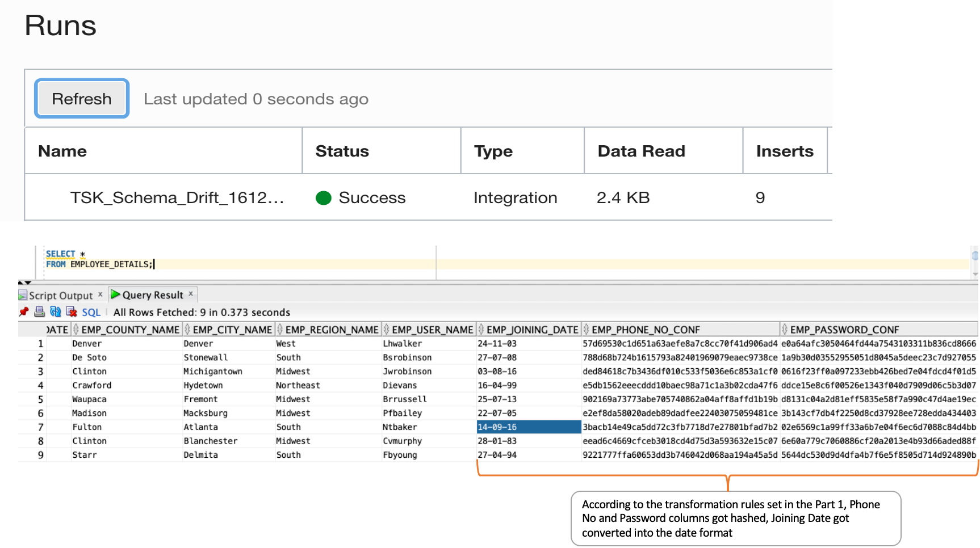Click the sort icon beside EMP_USER_NAME
The width and height of the screenshot is (980, 548).
[x=387, y=330]
